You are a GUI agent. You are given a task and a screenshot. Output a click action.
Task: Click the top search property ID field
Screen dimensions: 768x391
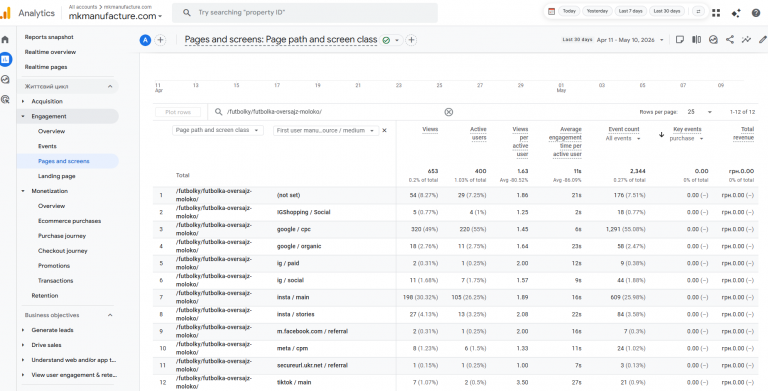[305, 13]
